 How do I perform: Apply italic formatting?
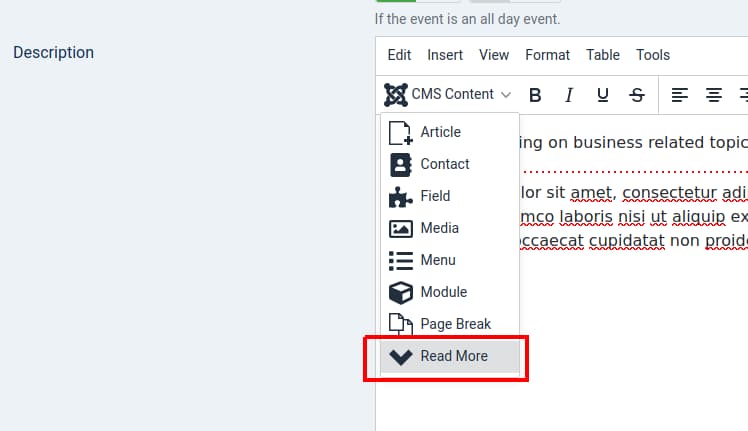569,95
